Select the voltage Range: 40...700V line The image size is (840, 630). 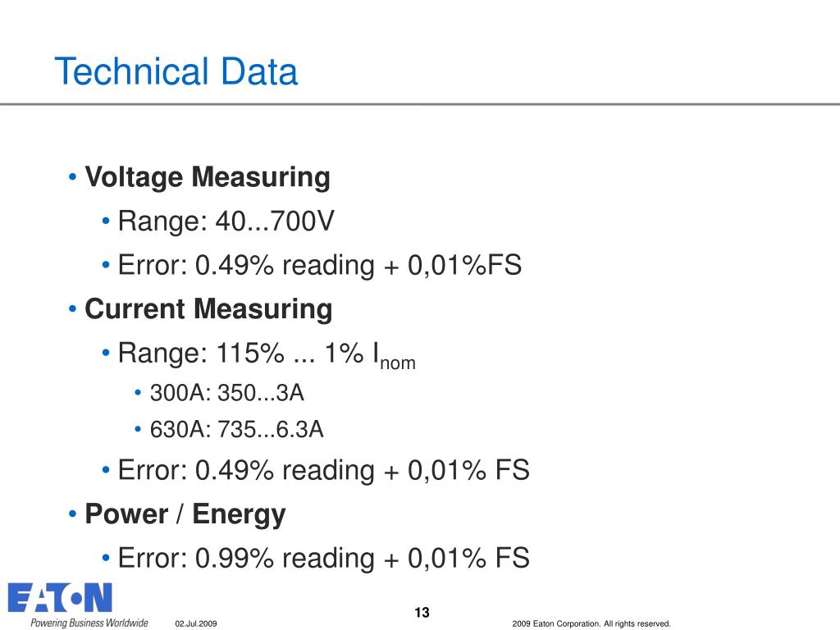click(x=226, y=221)
